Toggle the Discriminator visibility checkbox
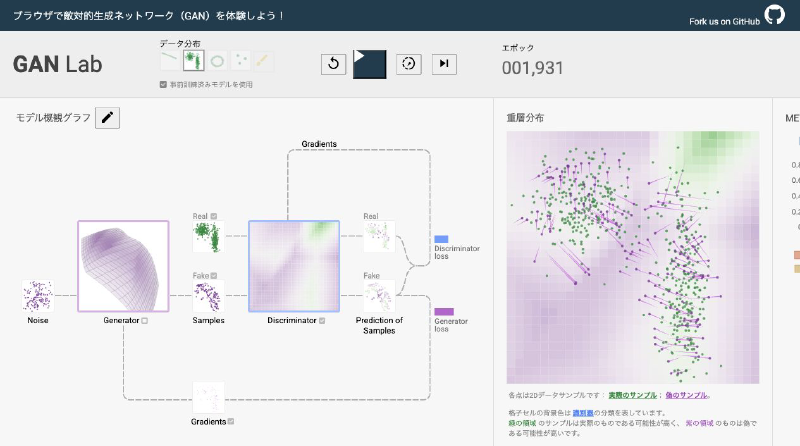Image resolution: width=800 pixels, height=446 pixels. (322, 320)
